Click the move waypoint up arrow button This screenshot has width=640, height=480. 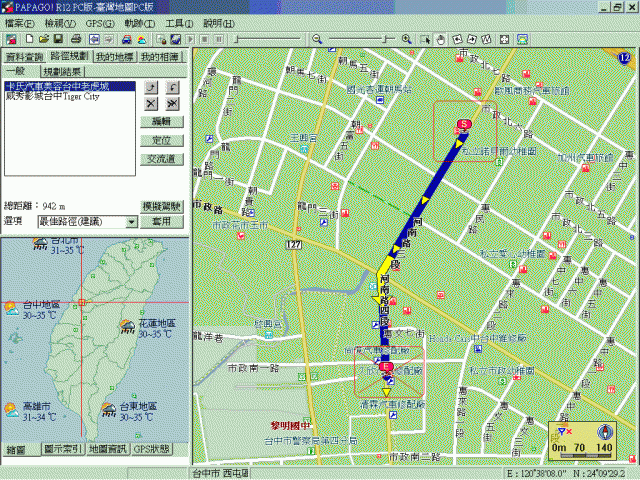tap(151, 87)
